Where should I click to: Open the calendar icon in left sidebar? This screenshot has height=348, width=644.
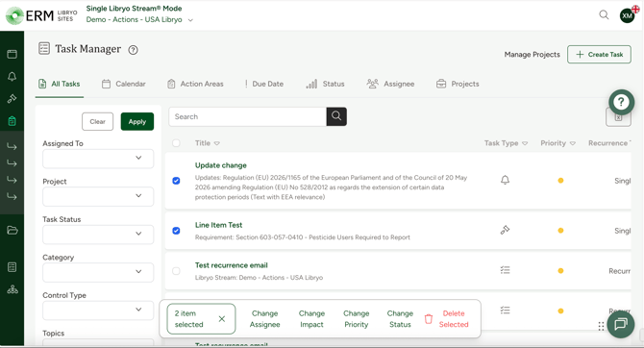[x=12, y=54]
